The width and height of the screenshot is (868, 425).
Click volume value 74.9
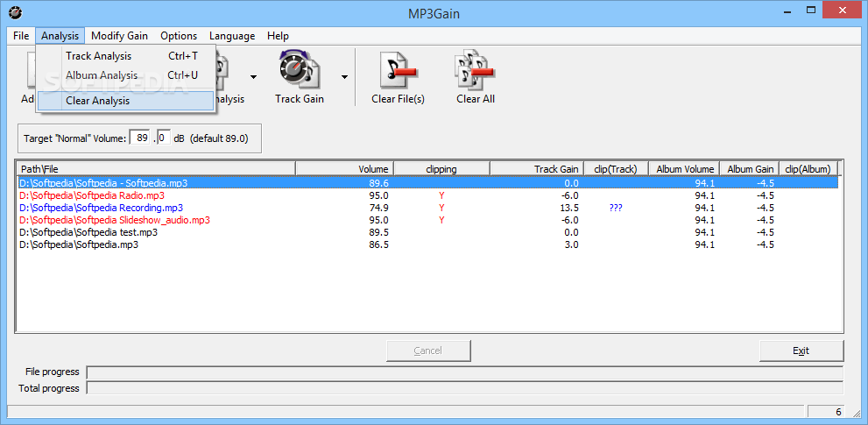[x=378, y=208]
